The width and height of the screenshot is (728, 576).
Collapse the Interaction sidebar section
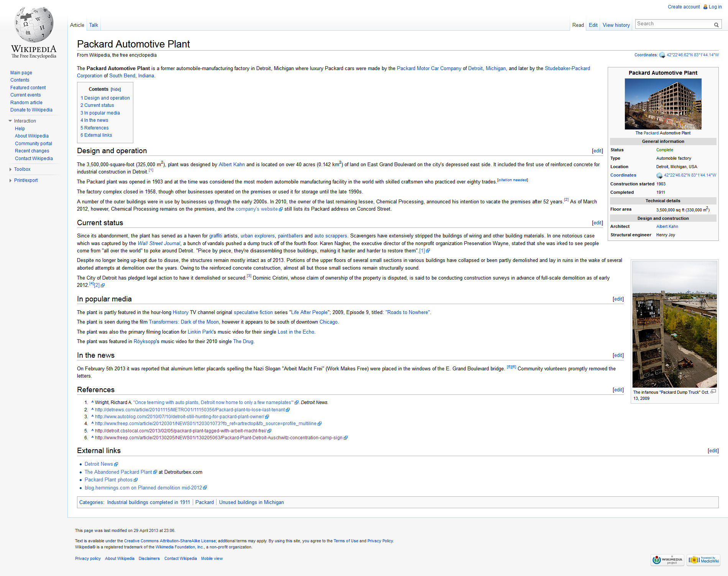click(x=10, y=121)
